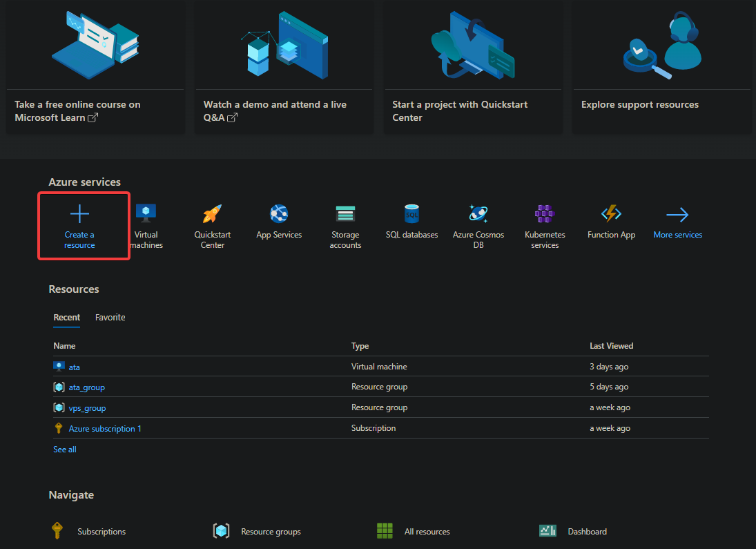The image size is (756, 549).
Task: Open the App Services icon
Action: pyautogui.click(x=279, y=213)
